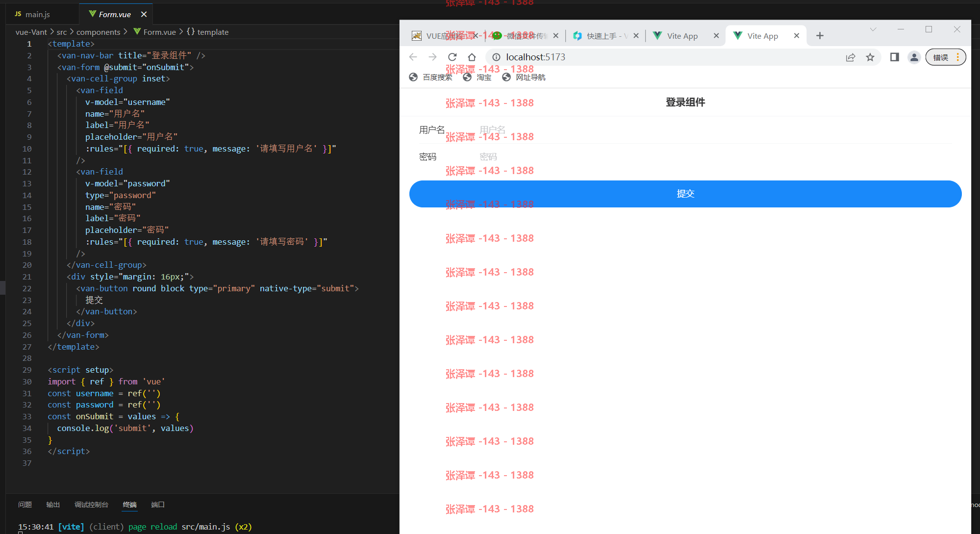Open the 终端 panel tab
Image resolution: width=980 pixels, height=534 pixels.
129,505
